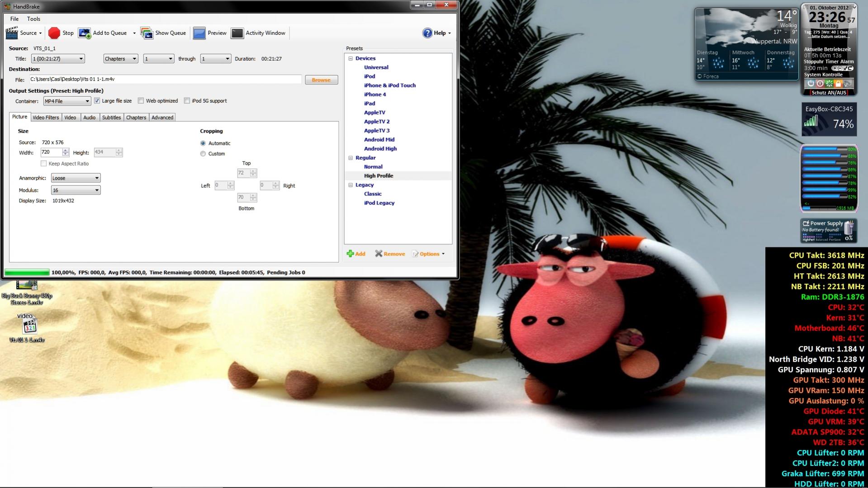Collapse the Legacy preset group

click(351, 185)
